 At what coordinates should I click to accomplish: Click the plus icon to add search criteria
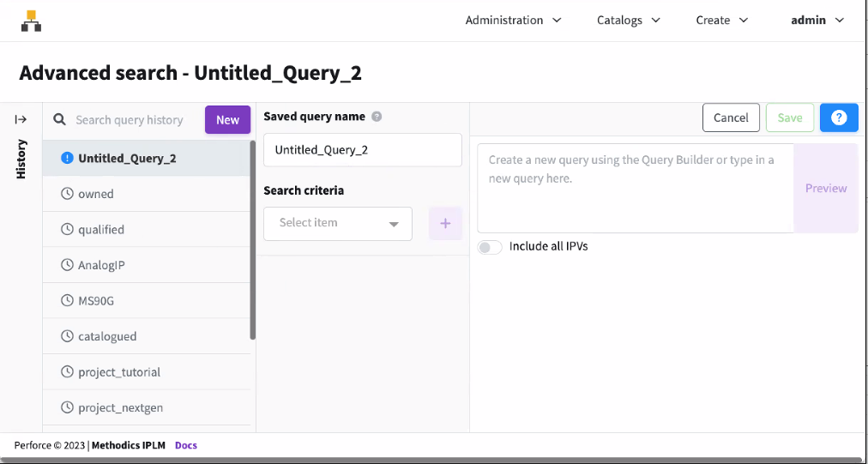point(445,223)
